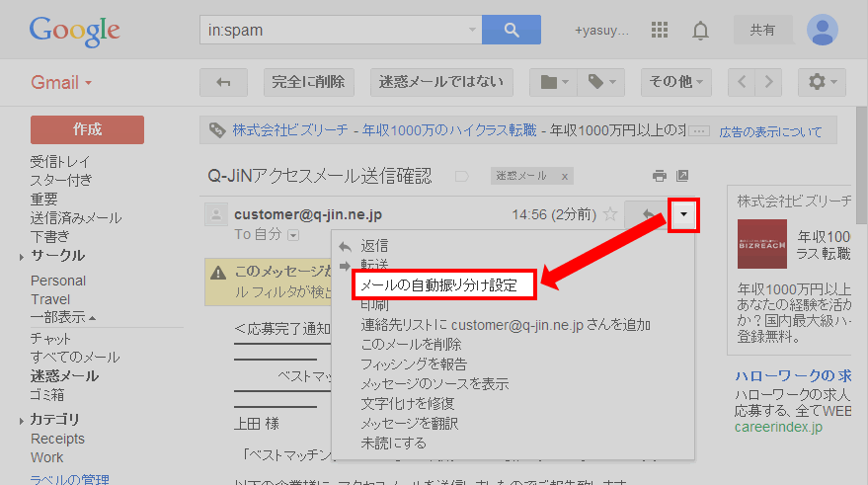The image size is (868, 485).
Task: Open the Google apps grid
Action: tap(661, 30)
